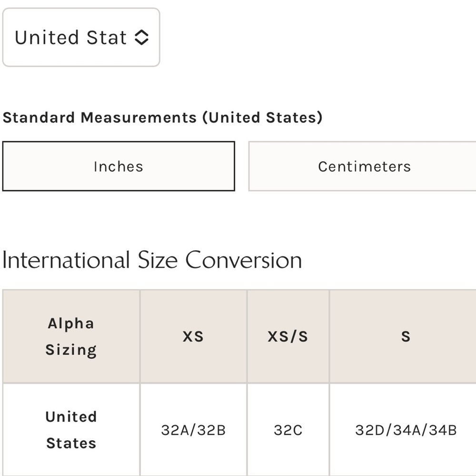Select the Inches measurement unit
This screenshot has height=476, width=476.
pyautogui.click(x=119, y=166)
